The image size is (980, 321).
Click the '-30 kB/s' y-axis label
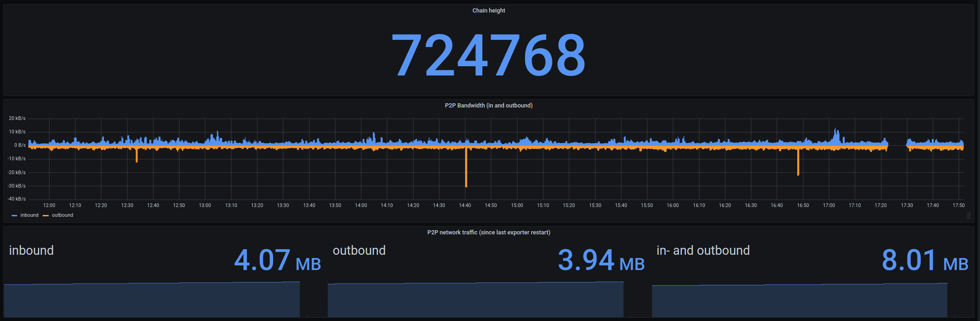17,186
